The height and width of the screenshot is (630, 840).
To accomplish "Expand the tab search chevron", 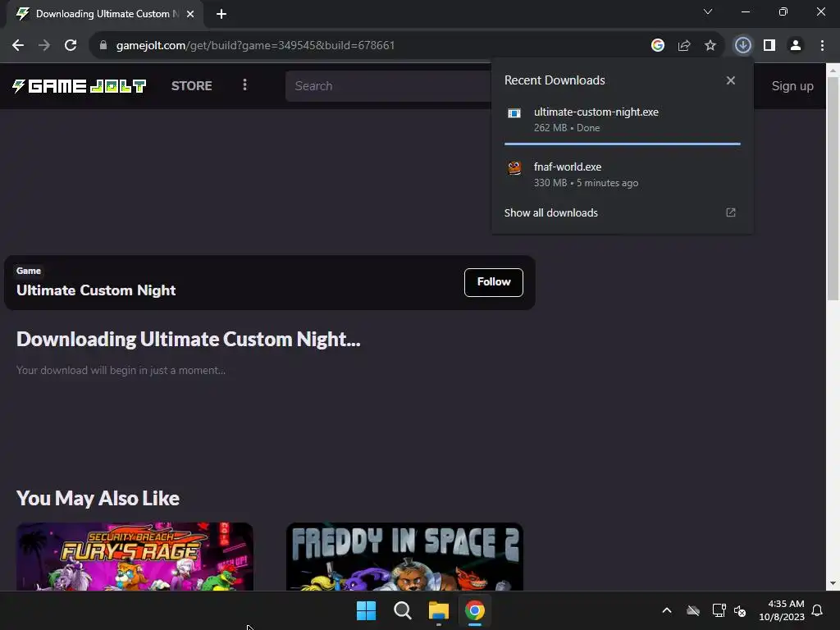I will 708,11.
